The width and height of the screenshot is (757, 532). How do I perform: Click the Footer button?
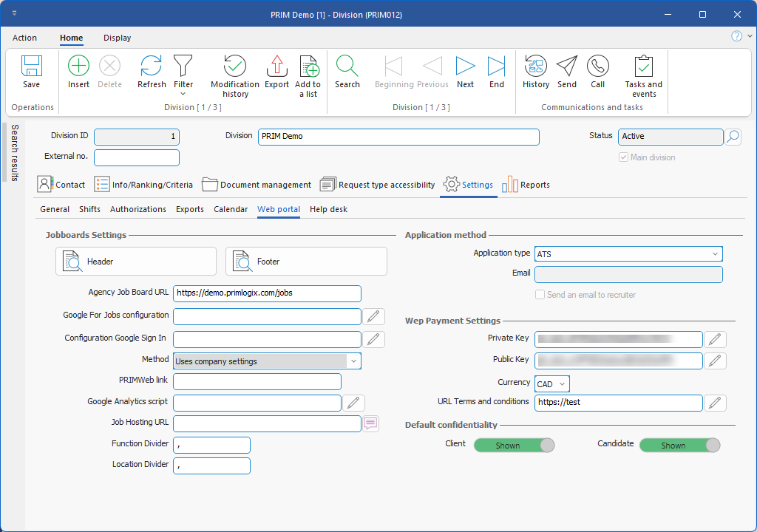coord(306,262)
